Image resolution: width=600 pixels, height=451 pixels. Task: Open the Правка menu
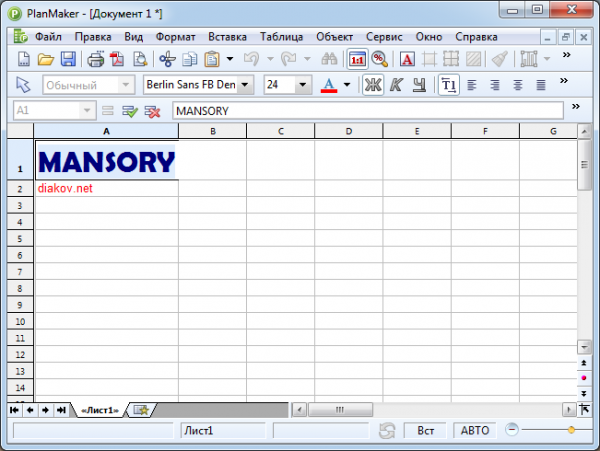[x=93, y=37]
